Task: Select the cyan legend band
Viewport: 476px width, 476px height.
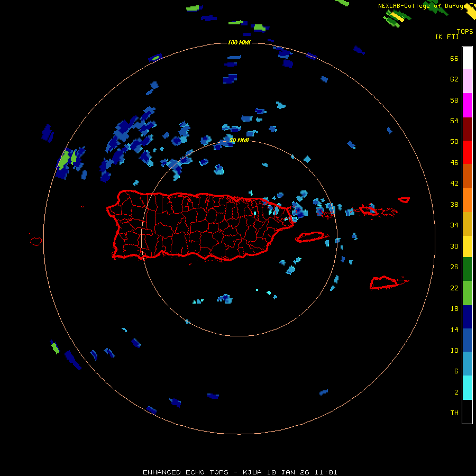Action: click(x=467, y=388)
